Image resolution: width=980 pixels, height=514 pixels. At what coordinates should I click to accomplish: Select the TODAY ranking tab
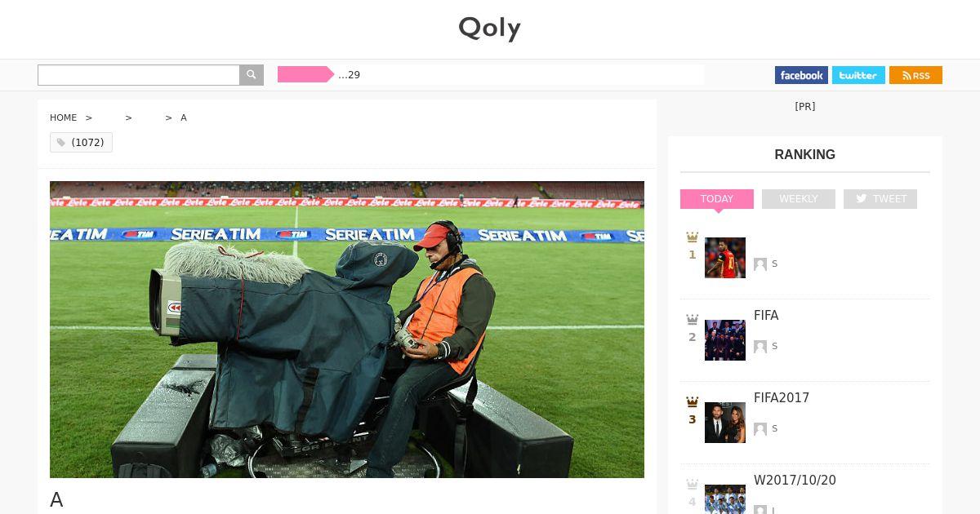[717, 199]
